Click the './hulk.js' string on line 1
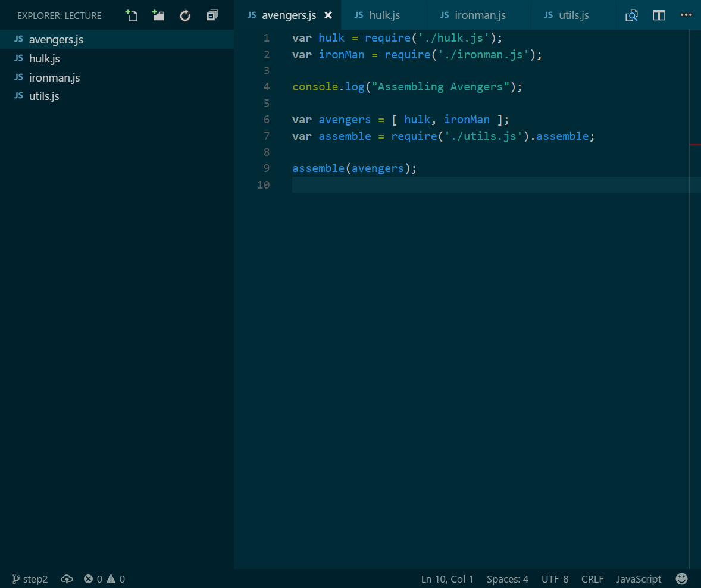Image resolution: width=701 pixels, height=588 pixels. click(454, 38)
